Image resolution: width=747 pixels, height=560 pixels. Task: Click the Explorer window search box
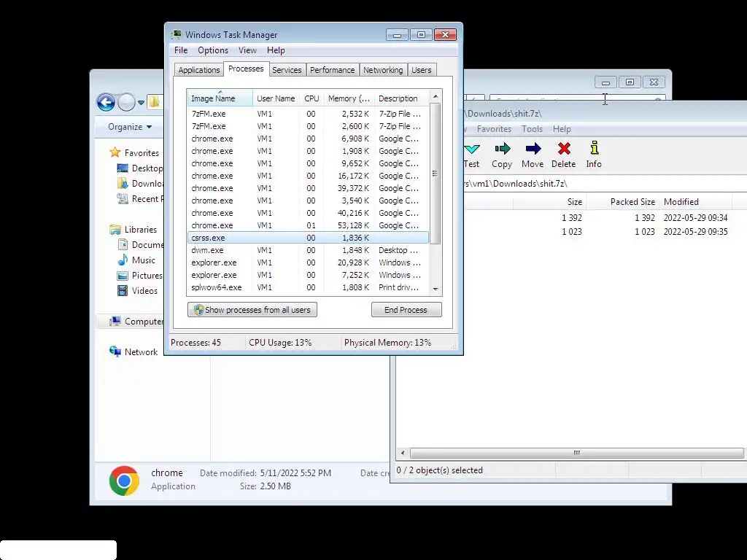(578, 98)
